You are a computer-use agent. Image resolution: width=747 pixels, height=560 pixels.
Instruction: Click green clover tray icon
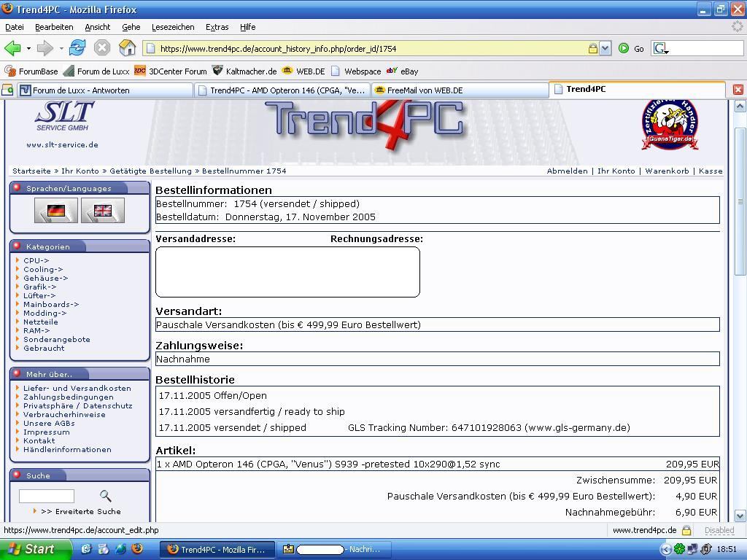679,550
